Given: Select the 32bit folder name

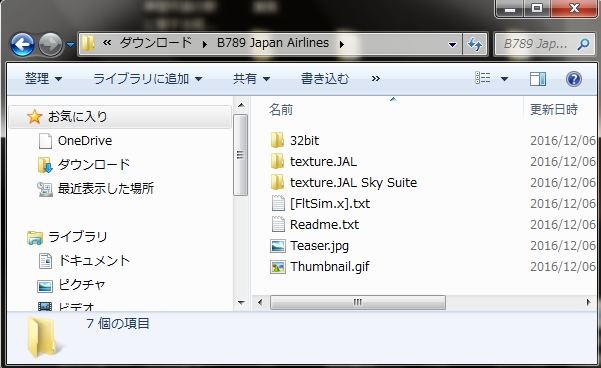Looking at the screenshot, I should (304, 141).
